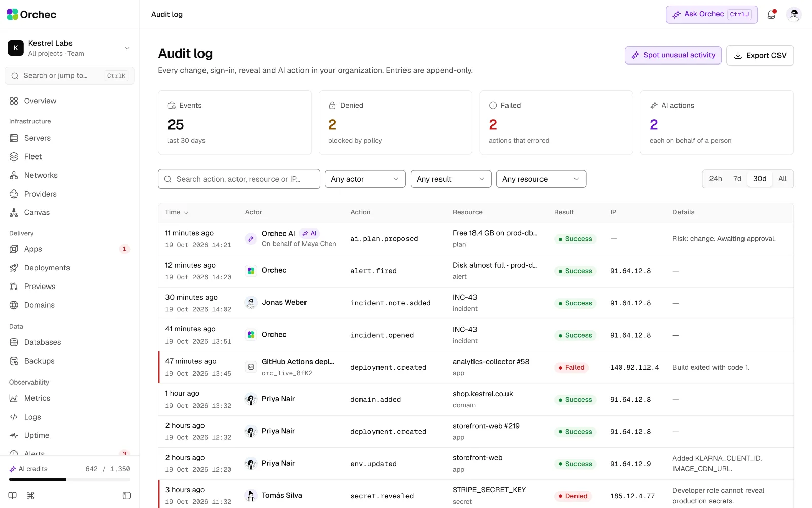Open Deployments page
This screenshot has width=812, height=508.
70,268
